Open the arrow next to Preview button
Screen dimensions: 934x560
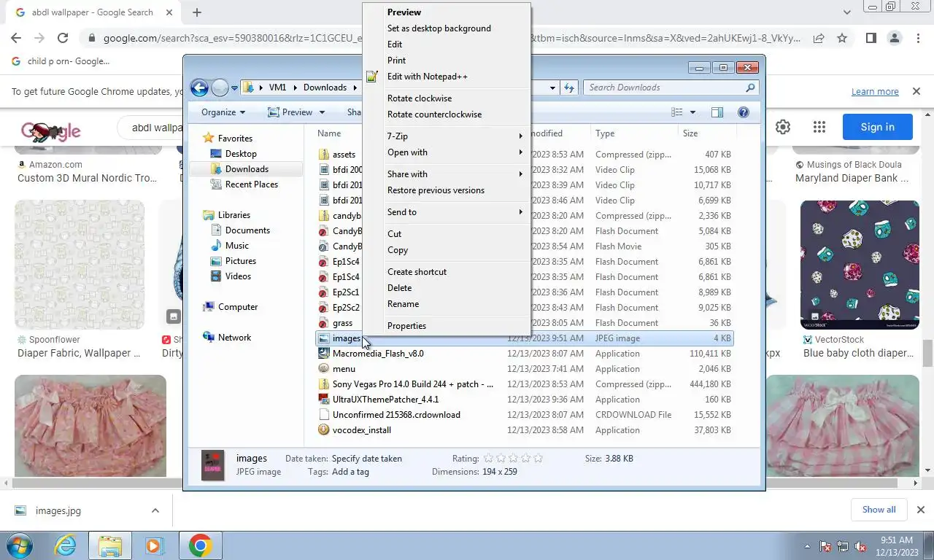(321, 112)
